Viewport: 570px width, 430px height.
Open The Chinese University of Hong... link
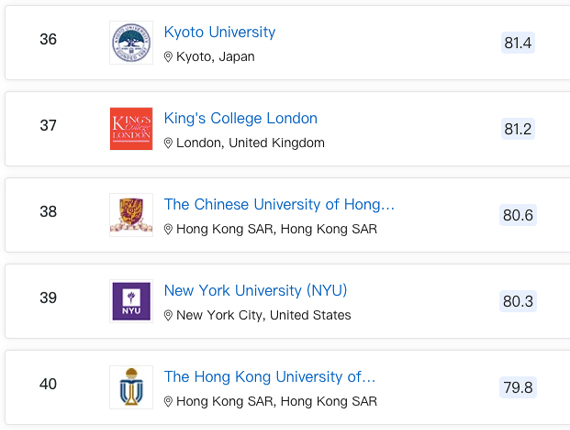279,204
